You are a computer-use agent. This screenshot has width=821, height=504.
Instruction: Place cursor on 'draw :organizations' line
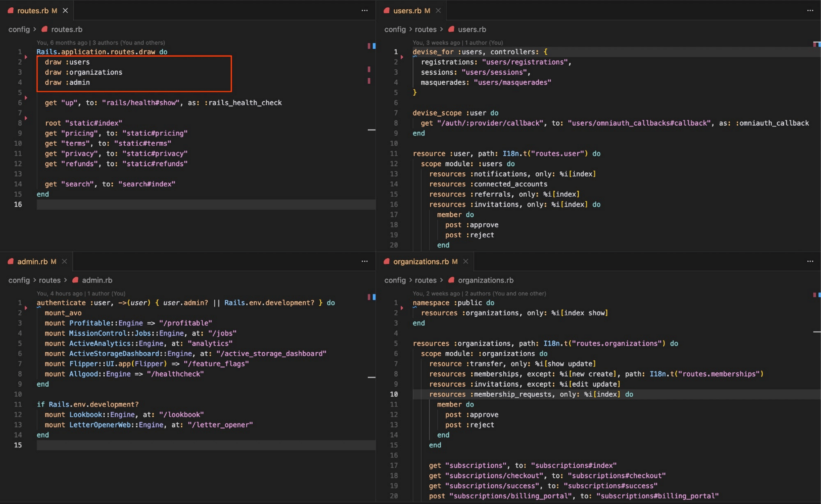coord(83,72)
